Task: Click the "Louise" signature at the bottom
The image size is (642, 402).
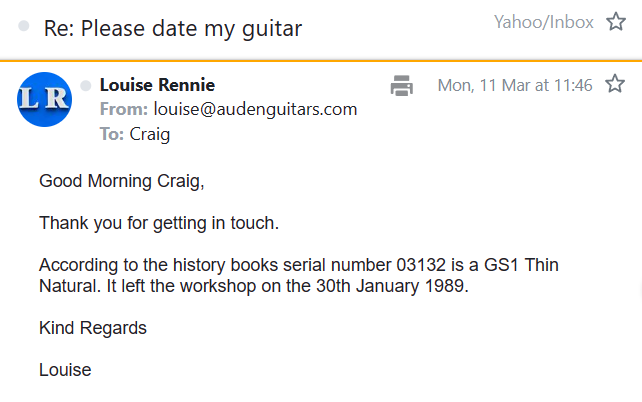Action: pyautogui.click(x=65, y=370)
